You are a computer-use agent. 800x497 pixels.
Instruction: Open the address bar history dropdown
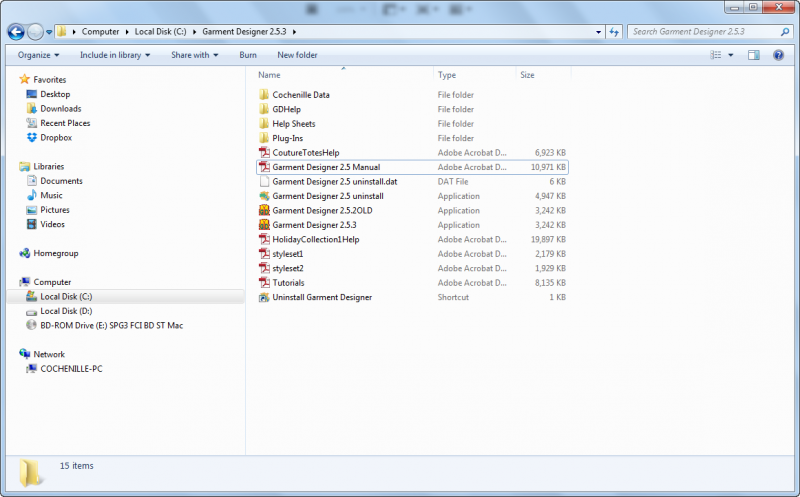(598, 32)
